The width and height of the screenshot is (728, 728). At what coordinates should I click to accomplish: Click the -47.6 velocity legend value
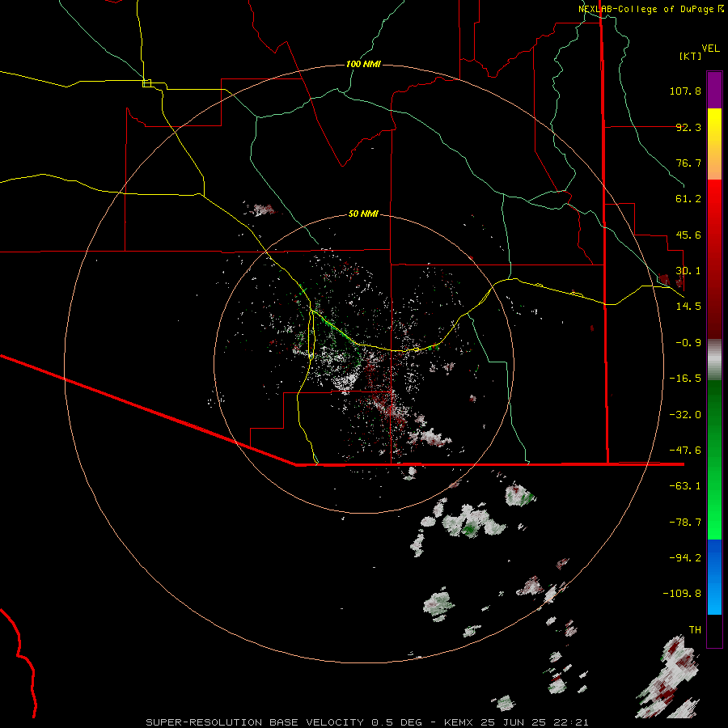[x=685, y=451]
